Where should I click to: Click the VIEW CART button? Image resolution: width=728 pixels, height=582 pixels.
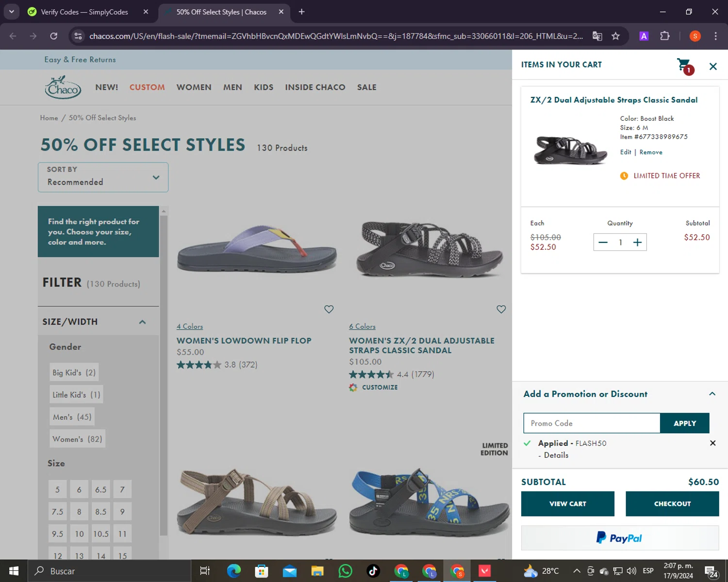pos(568,504)
